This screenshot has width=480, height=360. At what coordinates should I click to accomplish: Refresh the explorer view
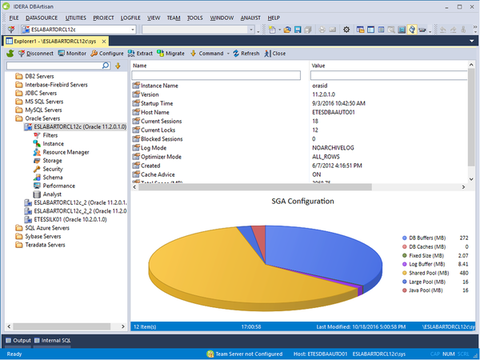pyautogui.click(x=246, y=53)
